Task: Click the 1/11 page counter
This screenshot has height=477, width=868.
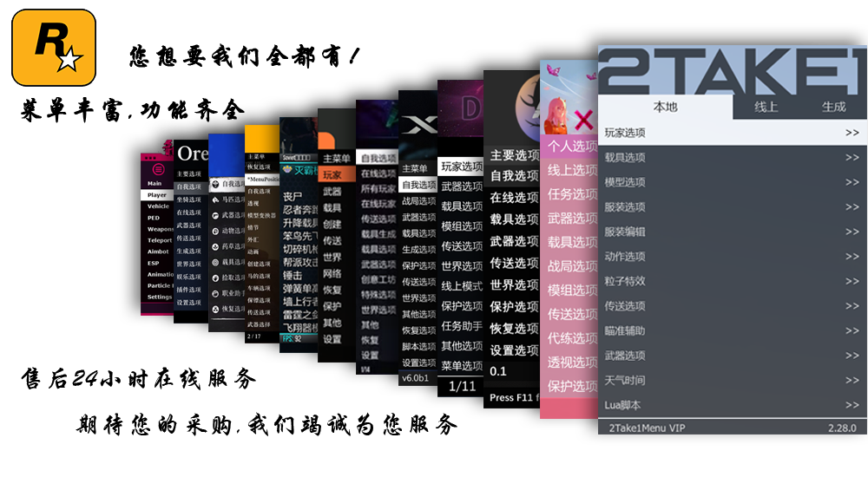Action: pyautogui.click(x=462, y=386)
